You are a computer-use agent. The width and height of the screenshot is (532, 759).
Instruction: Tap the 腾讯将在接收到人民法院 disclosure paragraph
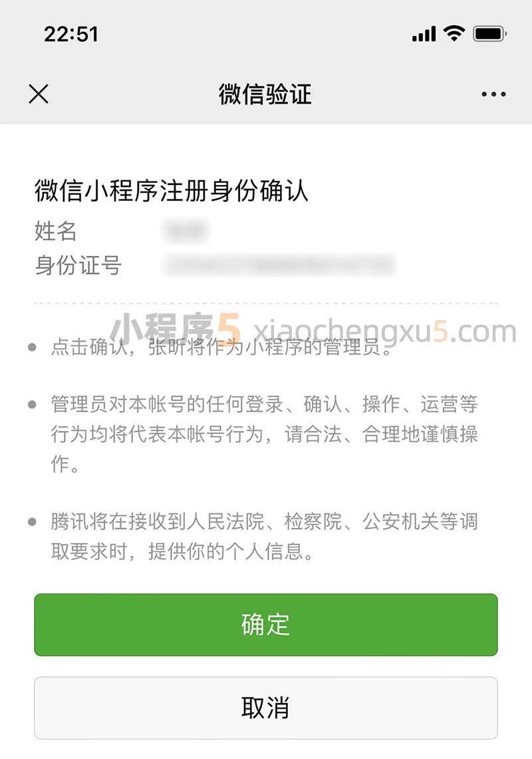(264, 536)
